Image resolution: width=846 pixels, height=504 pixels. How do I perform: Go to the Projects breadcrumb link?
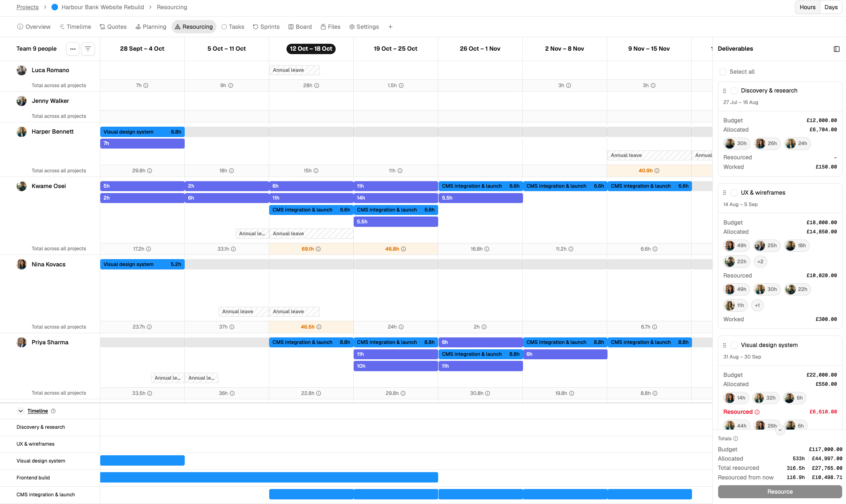28,7
